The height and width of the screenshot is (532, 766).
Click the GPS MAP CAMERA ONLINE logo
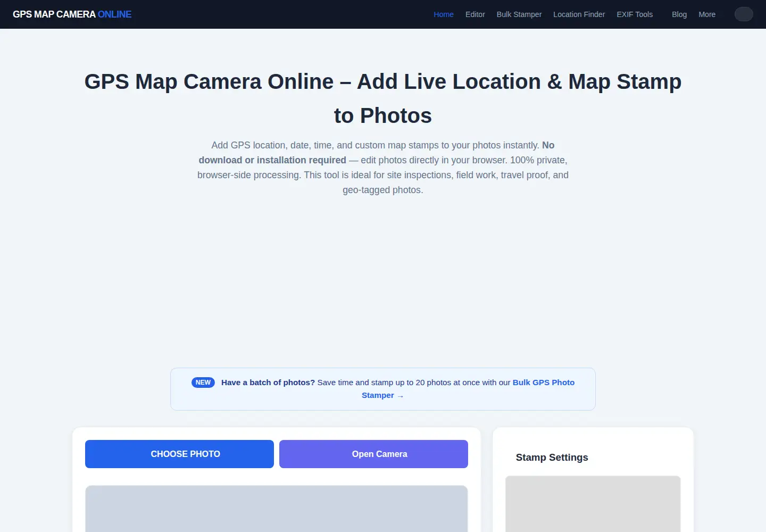click(72, 14)
